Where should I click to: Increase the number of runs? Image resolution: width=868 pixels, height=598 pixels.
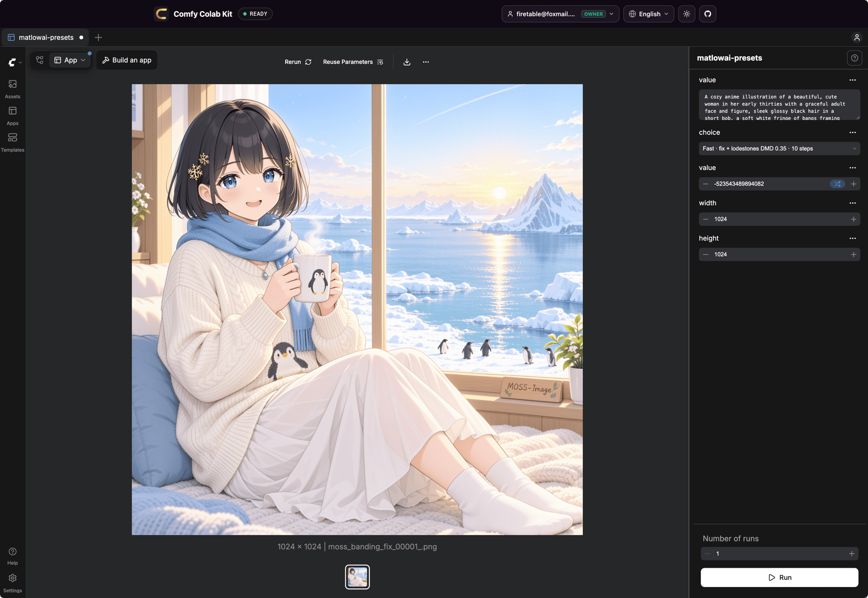pyautogui.click(x=852, y=554)
